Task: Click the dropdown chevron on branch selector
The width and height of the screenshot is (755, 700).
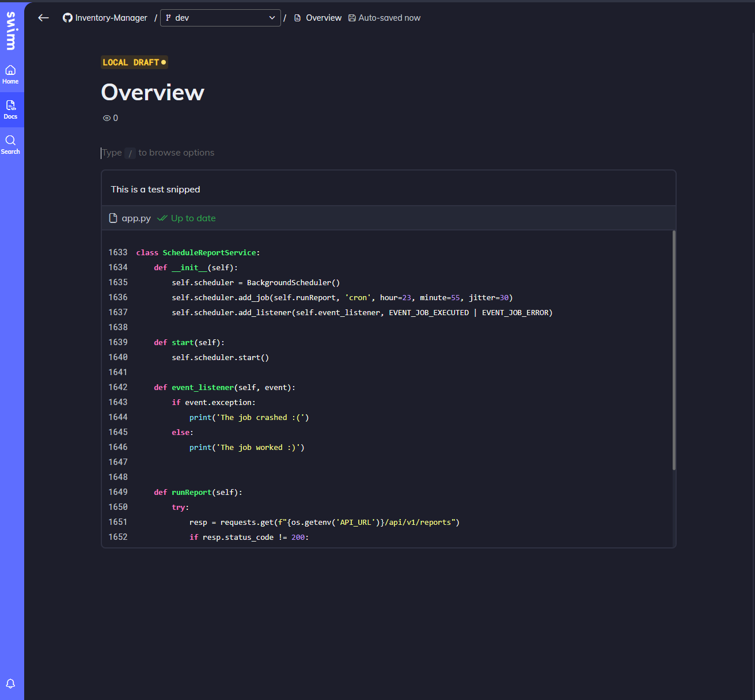Action: click(272, 18)
